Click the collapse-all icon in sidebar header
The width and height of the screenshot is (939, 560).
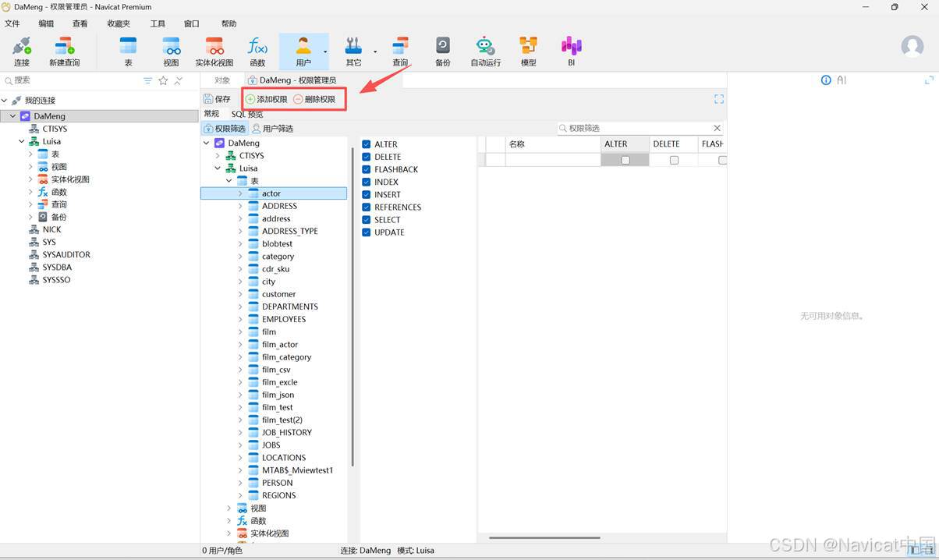(179, 80)
